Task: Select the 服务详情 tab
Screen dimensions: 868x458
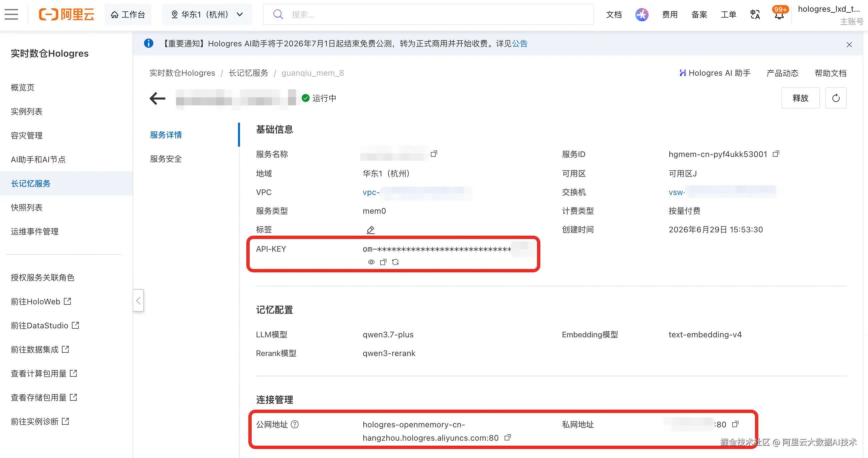Action: click(166, 134)
